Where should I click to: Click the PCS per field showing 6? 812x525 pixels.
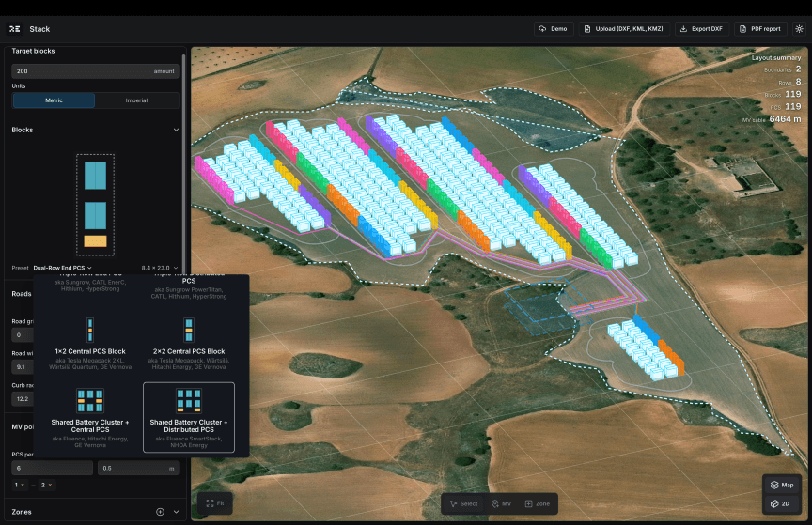click(x=53, y=468)
